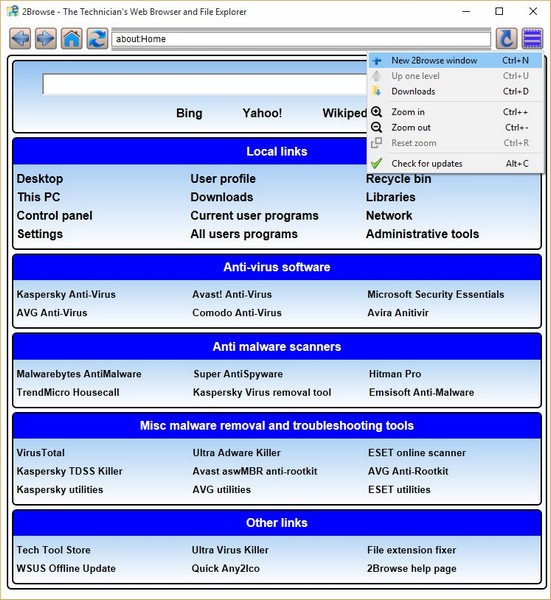Image resolution: width=551 pixels, height=600 pixels.
Task: Open ESET online scanner link
Action: point(417,453)
